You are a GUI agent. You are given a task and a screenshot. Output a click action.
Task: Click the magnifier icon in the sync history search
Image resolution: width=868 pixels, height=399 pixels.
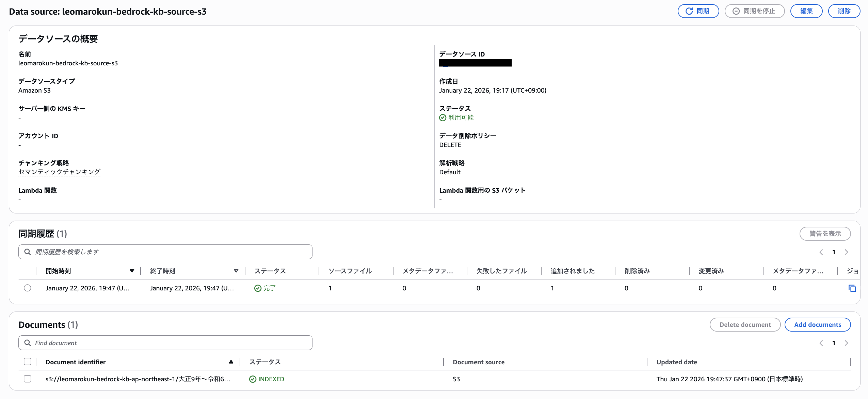[28, 252]
